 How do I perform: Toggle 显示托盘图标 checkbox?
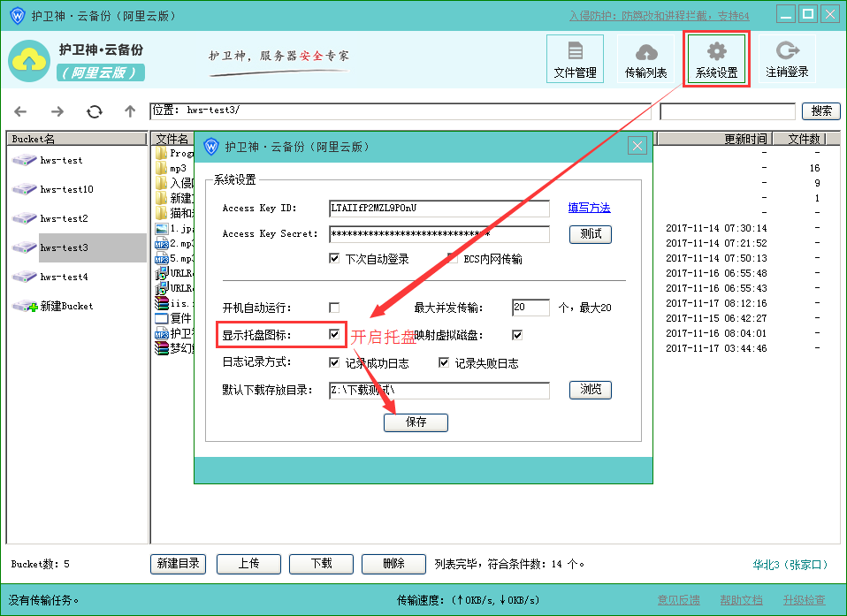tap(334, 335)
